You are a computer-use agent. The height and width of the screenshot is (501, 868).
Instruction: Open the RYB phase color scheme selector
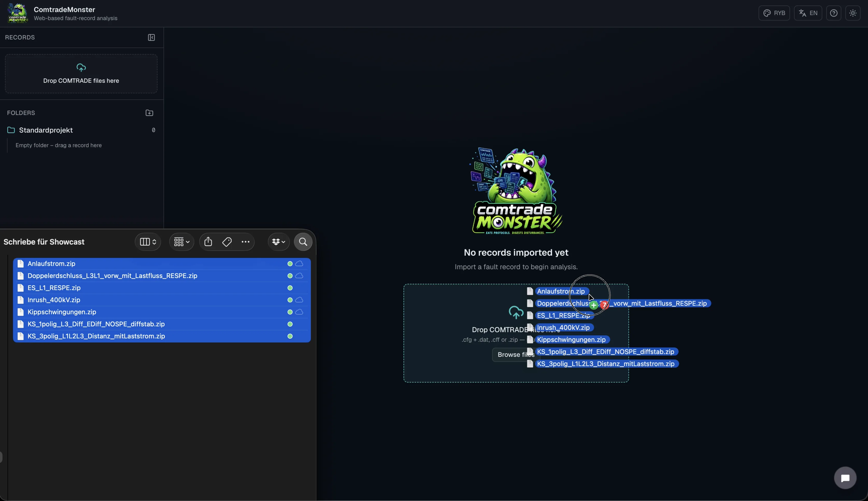click(x=774, y=13)
